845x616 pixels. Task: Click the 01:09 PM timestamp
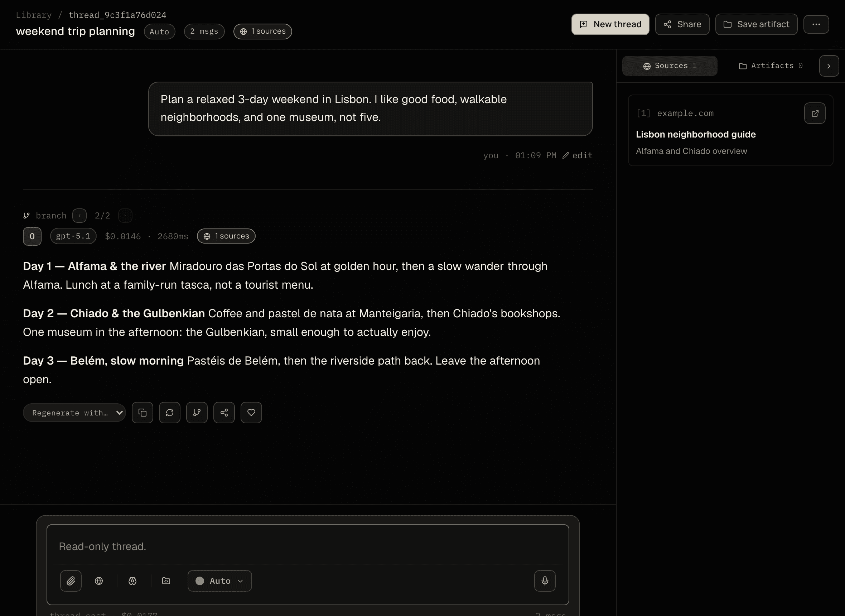(536, 155)
